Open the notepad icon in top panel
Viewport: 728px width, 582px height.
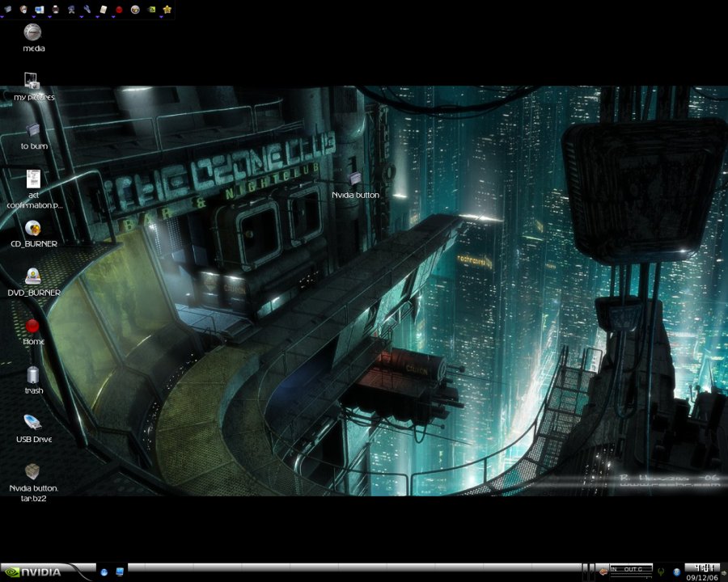pyautogui.click(x=103, y=9)
